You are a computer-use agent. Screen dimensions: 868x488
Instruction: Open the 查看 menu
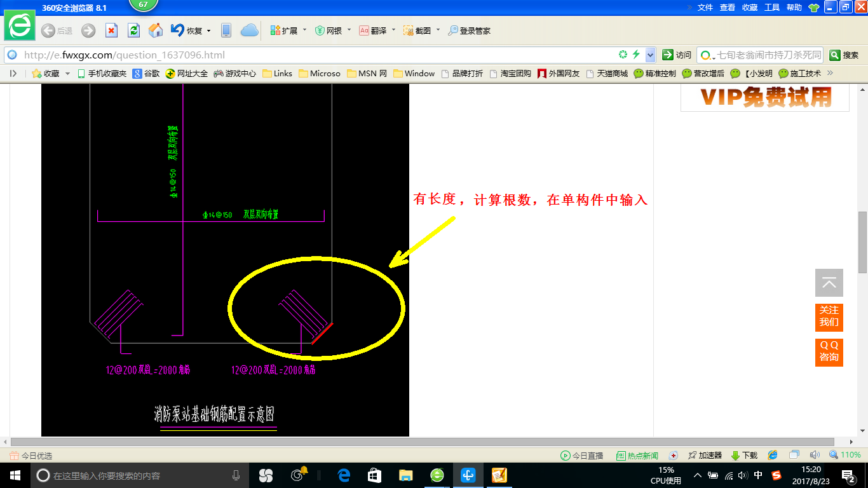[728, 8]
